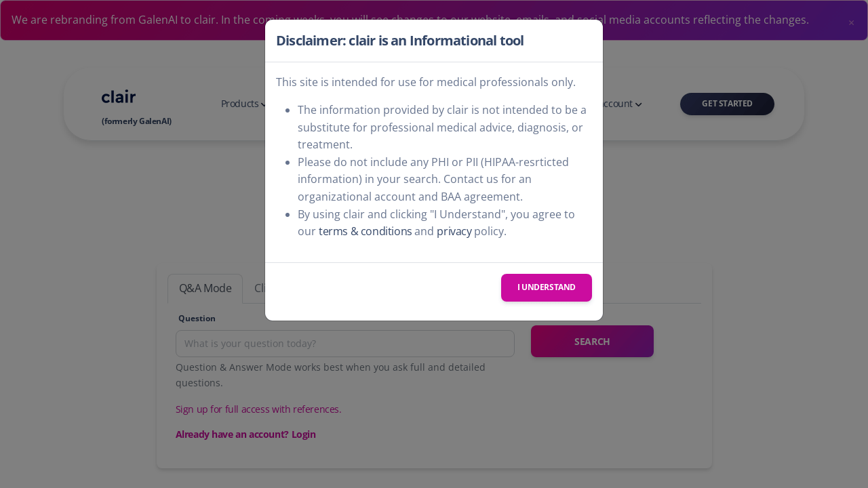Open the privacy policy link
Screen dimensions: 868x488
click(x=454, y=231)
